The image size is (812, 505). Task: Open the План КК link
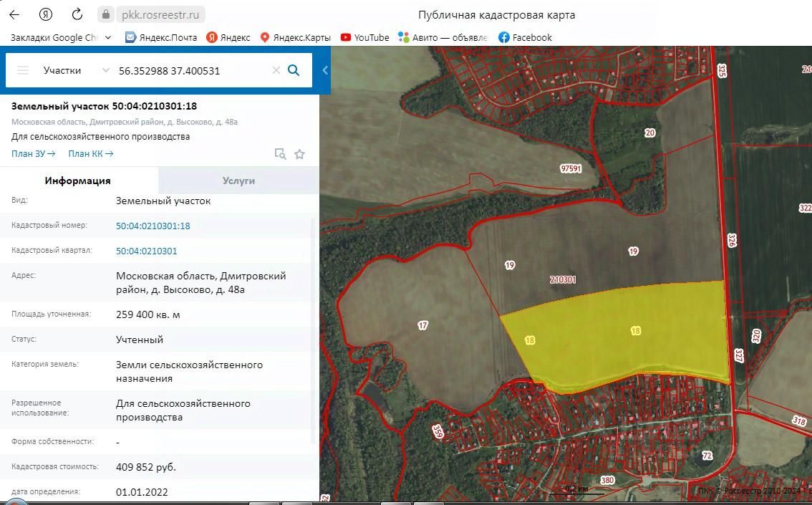click(91, 153)
